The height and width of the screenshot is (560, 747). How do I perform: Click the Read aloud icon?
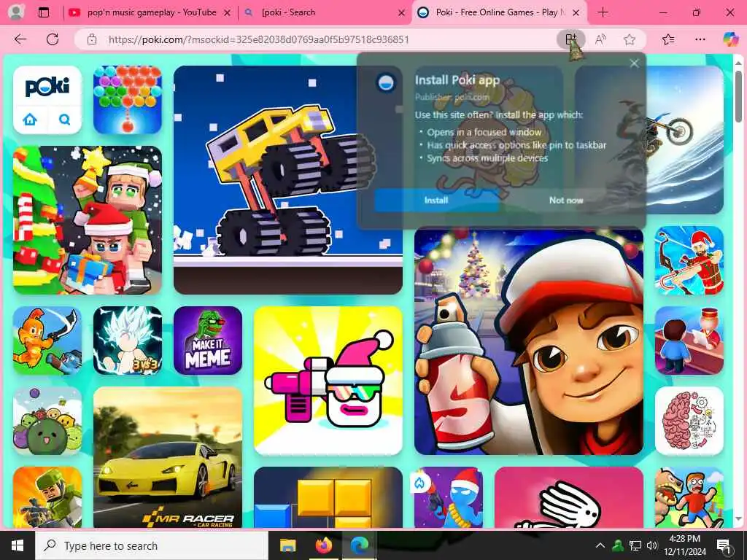[600, 39]
